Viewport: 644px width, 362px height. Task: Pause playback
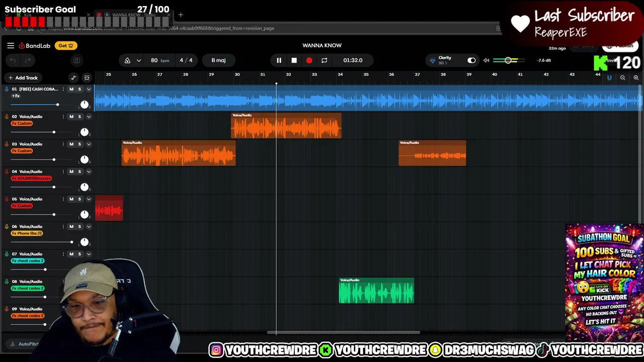(x=279, y=60)
